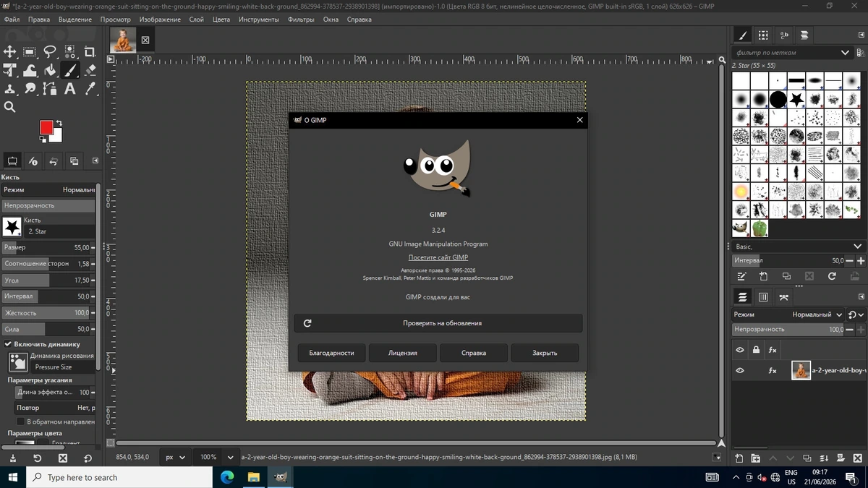This screenshot has width=868, height=488.
Task: Open the Фильтры menu
Action: click(300, 20)
